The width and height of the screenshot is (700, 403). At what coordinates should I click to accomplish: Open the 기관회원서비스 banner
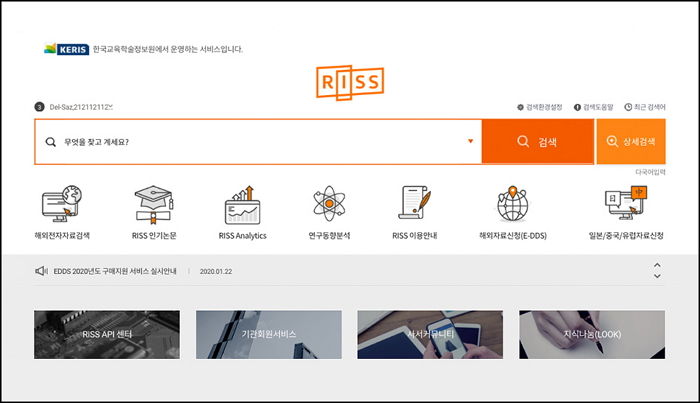tap(269, 335)
